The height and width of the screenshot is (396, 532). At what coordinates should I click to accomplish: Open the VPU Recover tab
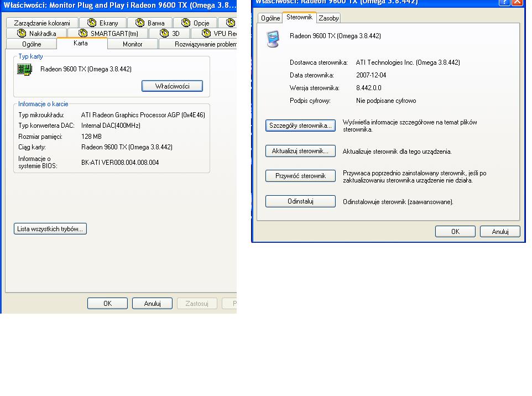pyautogui.click(x=214, y=34)
